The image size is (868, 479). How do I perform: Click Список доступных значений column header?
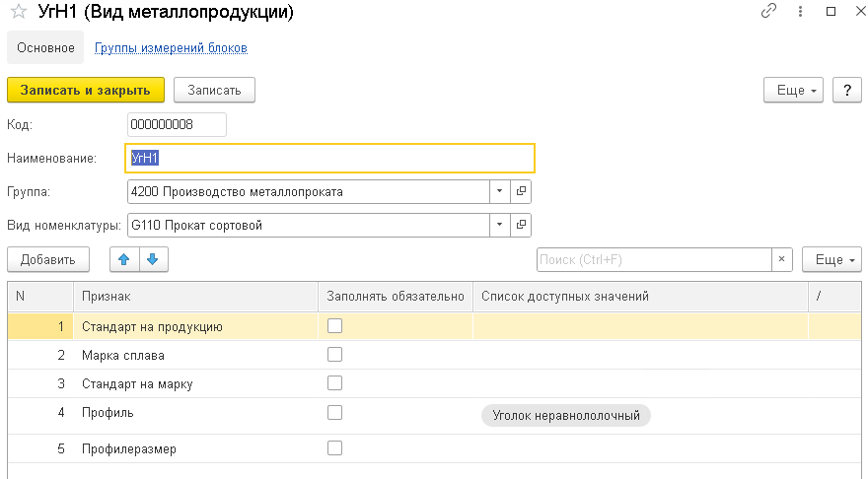(x=640, y=297)
